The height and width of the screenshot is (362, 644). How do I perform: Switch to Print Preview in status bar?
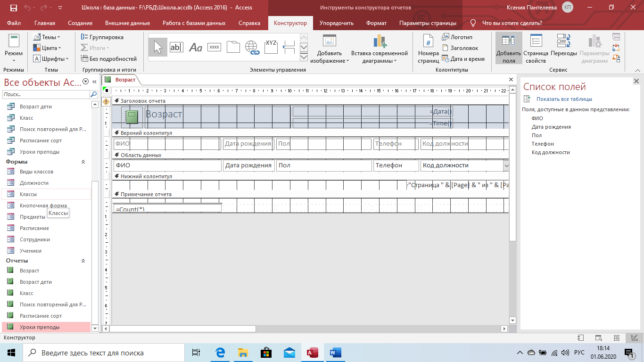tap(598, 337)
